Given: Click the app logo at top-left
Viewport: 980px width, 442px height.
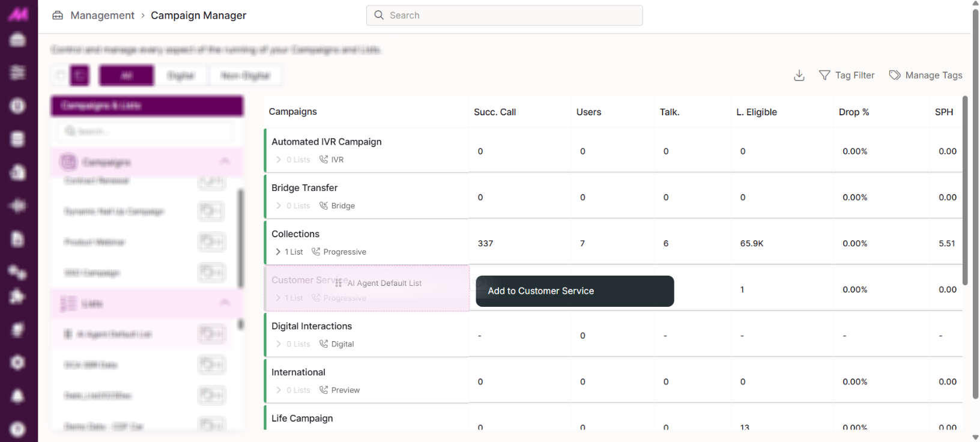Looking at the screenshot, I should [x=18, y=13].
